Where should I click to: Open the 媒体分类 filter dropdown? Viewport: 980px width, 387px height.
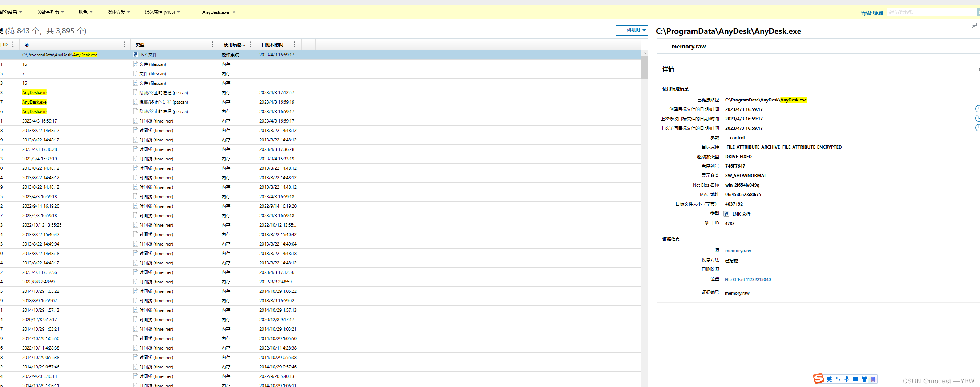[118, 12]
